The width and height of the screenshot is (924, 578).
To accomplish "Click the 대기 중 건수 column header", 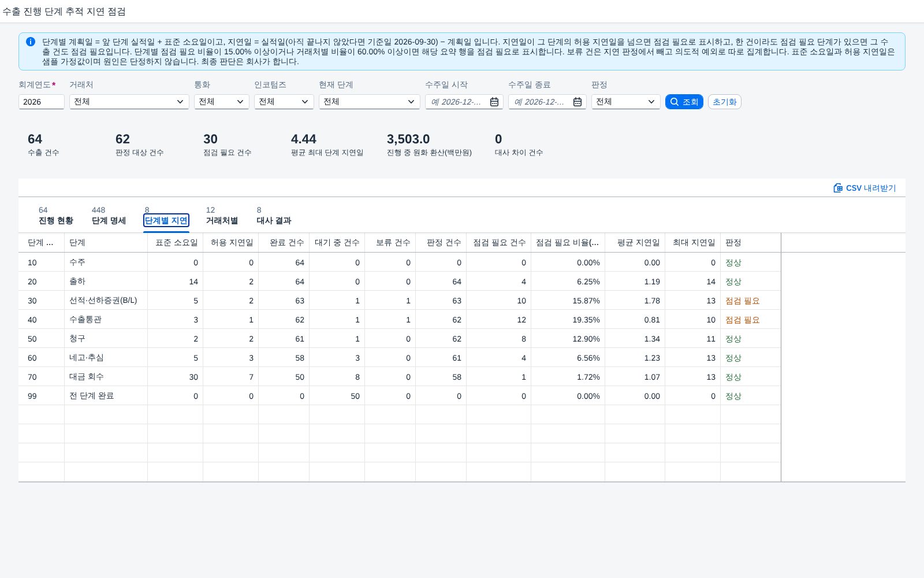I will [337, 243].
